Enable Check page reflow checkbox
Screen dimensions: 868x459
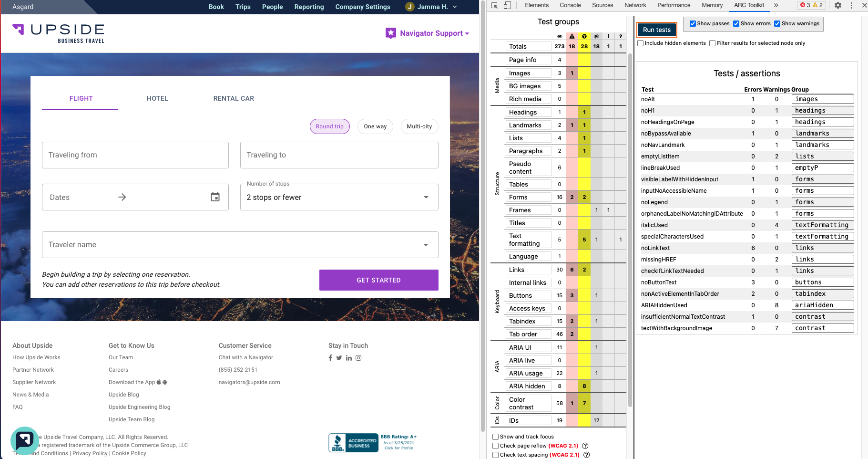[x=496, y=446]
